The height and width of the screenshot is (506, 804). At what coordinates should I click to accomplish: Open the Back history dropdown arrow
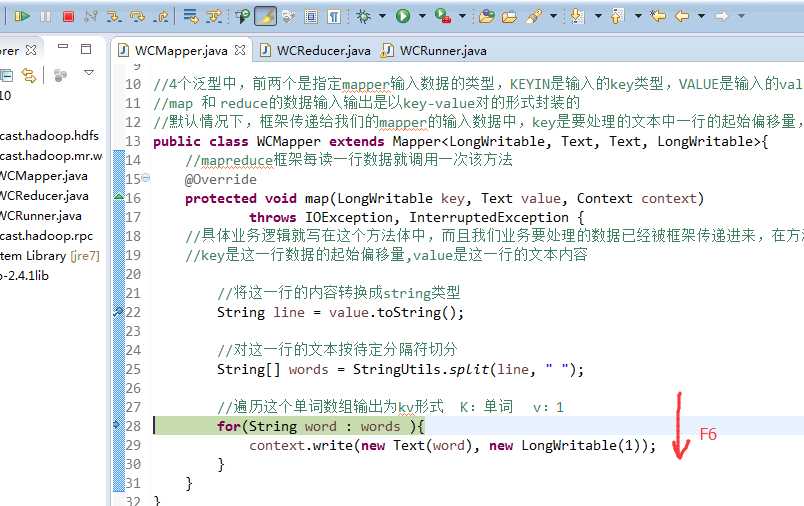click(701, 16)
